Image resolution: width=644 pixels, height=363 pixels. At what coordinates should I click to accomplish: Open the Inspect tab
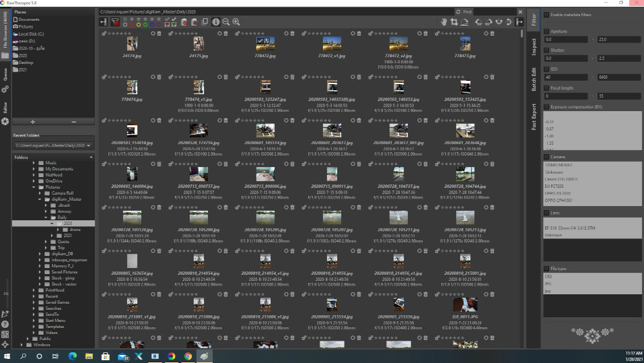click(534, 46)
